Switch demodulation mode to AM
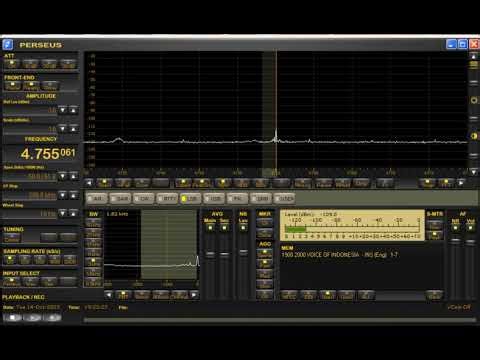Viewport: 480px width, 360px height. pos(97,198)
